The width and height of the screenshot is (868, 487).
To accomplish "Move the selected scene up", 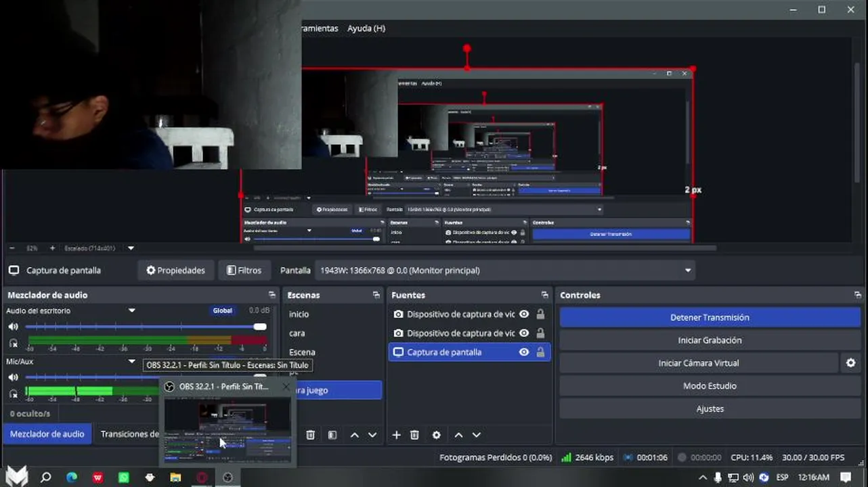I will pyautogui.click(x=354, y=435).
